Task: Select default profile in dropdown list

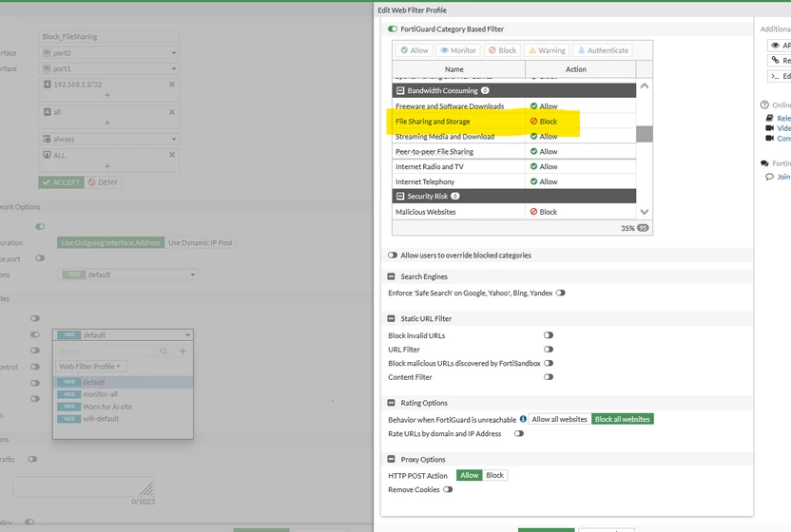Action: pos(123,382)
